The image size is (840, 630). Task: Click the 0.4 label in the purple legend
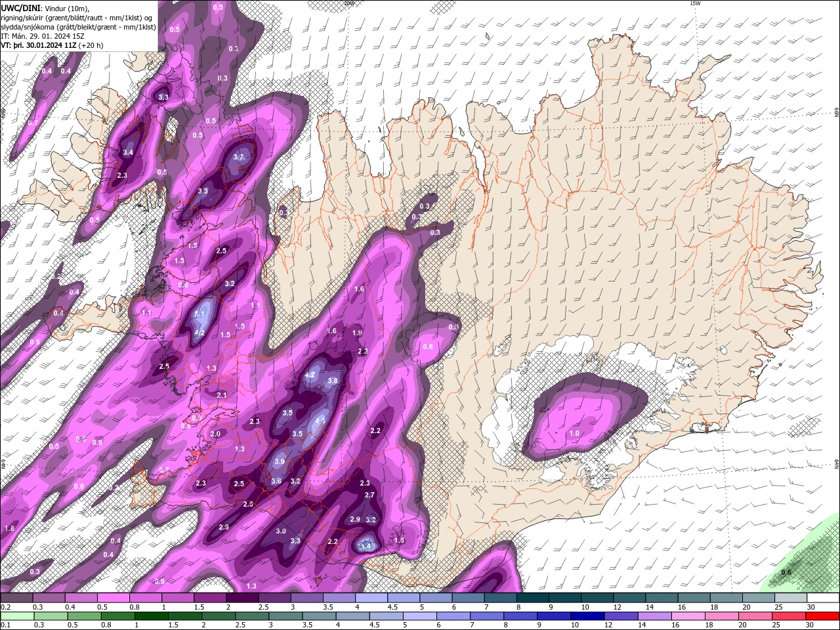click(x=70, y=607)
